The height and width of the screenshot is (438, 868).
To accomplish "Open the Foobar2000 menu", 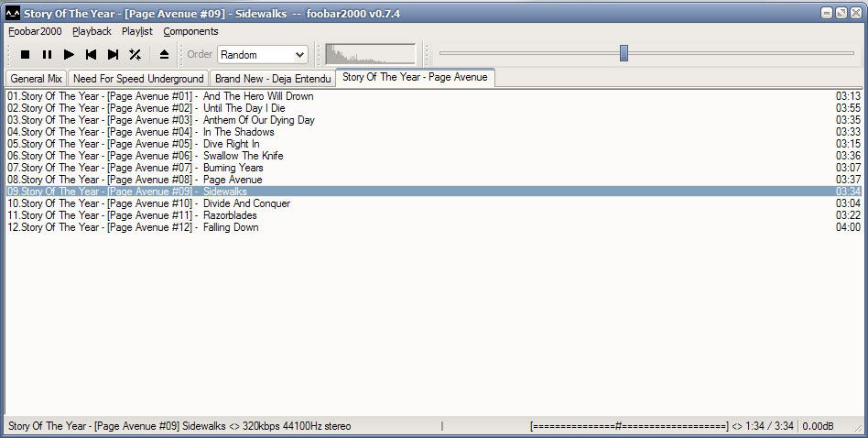I will [35, 31].
